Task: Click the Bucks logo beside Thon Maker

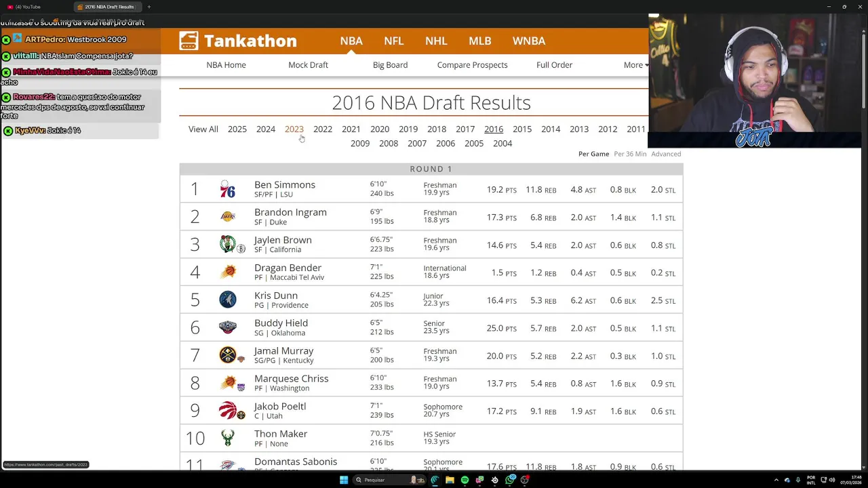Action: pos(227,438)
